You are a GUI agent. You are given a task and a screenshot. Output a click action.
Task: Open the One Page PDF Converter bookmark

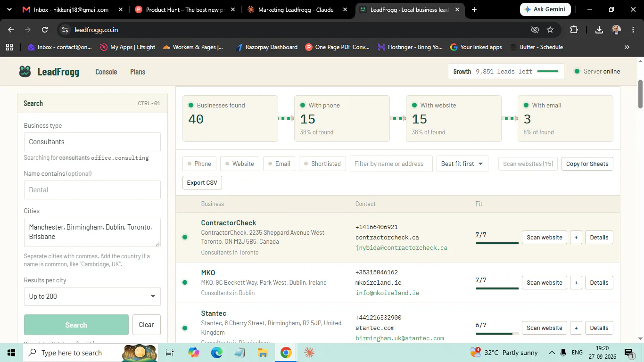click(x=338, y=47)
